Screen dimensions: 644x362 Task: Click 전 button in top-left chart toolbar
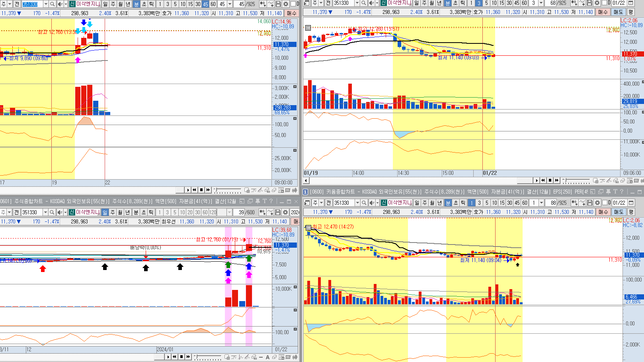click(17, 4)
